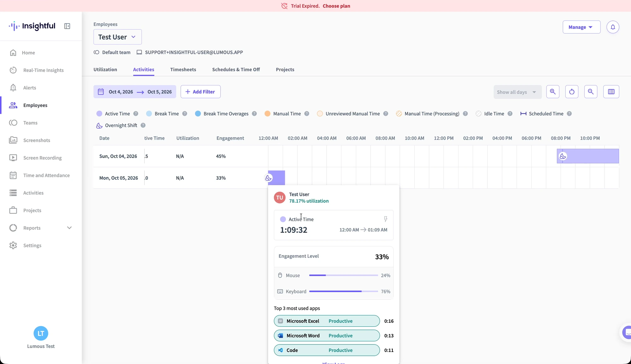Image resolution: width=631 pixels, height=364 pixels.
Task: Click overnight shift moon icon on Oct 05 row
Action: [x=268, y=178]
